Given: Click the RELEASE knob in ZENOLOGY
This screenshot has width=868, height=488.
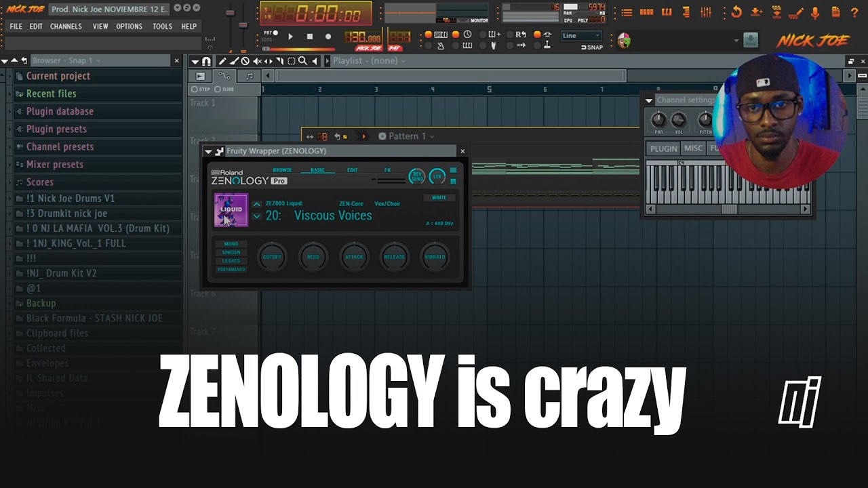Looking at the screenshot, I should coord(394,257).
